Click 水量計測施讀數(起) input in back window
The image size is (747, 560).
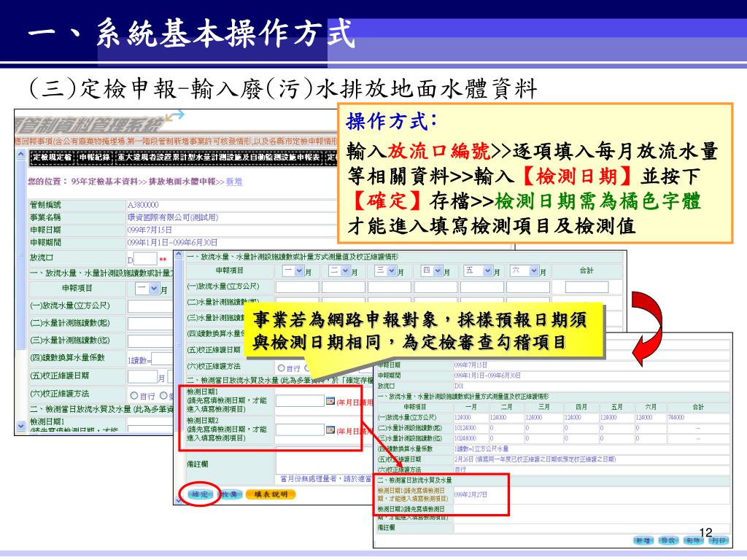(150, 324)
